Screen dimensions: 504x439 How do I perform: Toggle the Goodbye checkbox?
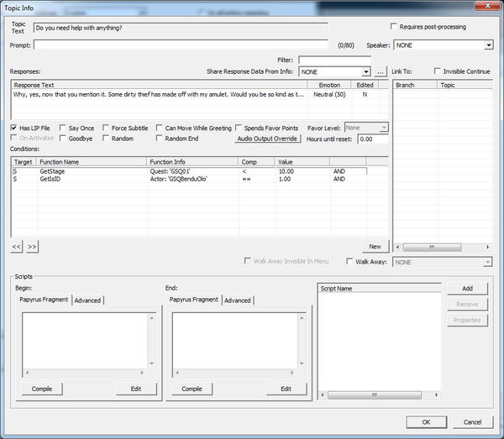pyautogui.click(x=64, y=138)
